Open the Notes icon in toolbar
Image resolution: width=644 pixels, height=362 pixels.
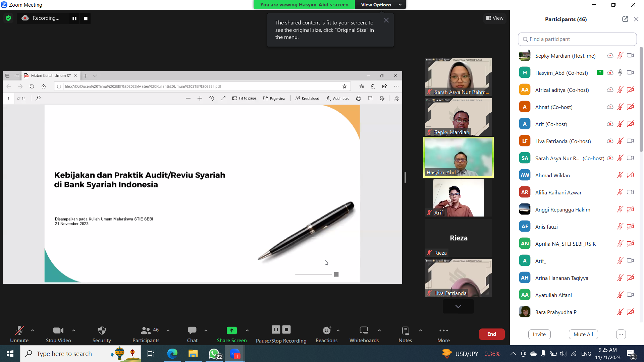pos(405,331)
